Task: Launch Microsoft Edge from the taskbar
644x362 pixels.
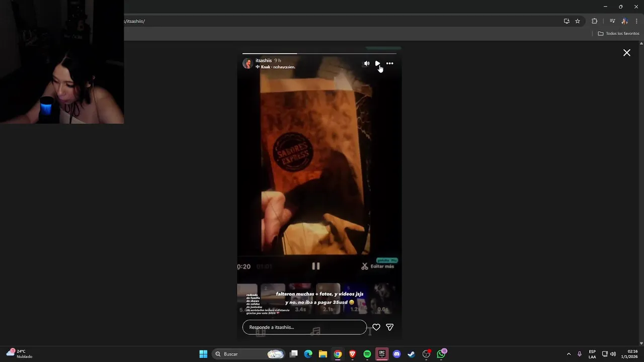Action: click(x=308, y=354)
